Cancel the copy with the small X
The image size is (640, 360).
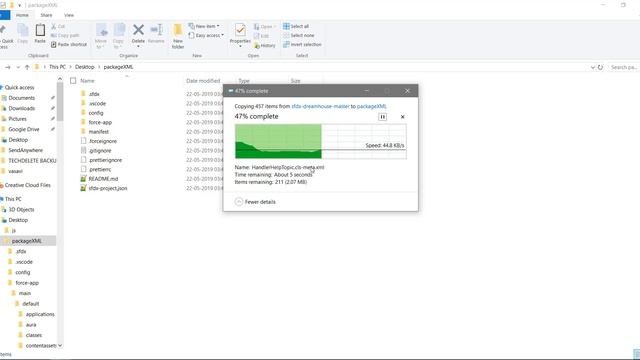tap(402, 117)
